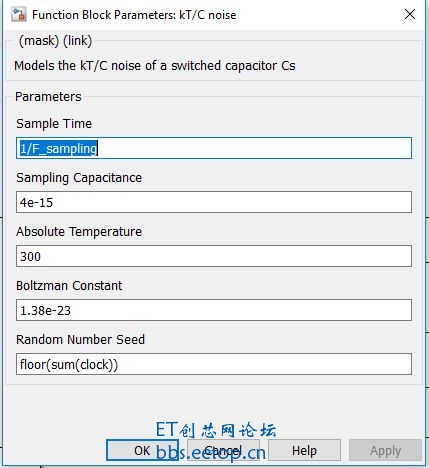Image resolution: width=429 pixels, height=468 pixels.
Task: Discard changes using the Cancel button
Action: (x=223, y=450)
